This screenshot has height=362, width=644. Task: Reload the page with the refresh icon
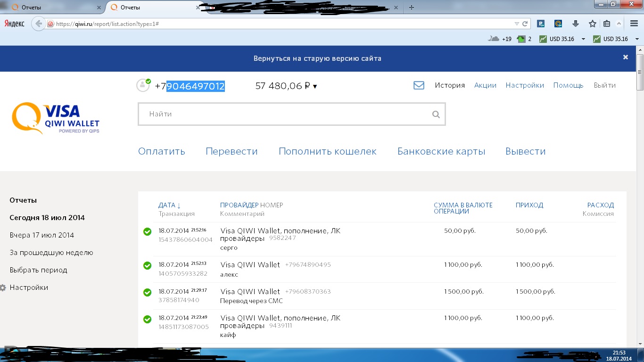pyautogui.click(x=525, y=24)
